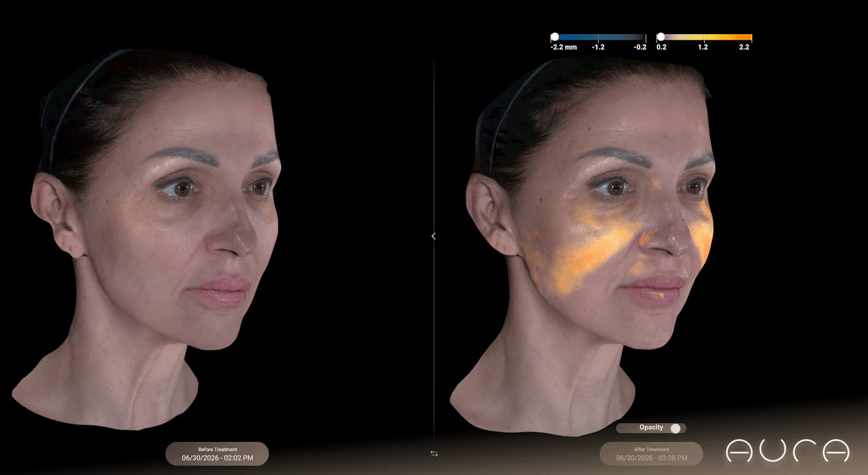The width and height of the screenshot is (868, 475).
Task: Click the 0.2 orange scale label
Action: (x=661, y=47)
